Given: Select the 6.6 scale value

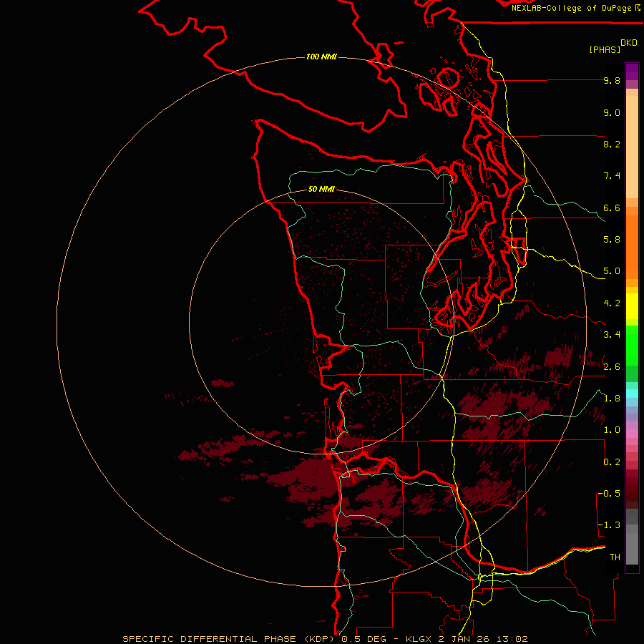Looking at the screenshot, I should click(x=612, y=208).
